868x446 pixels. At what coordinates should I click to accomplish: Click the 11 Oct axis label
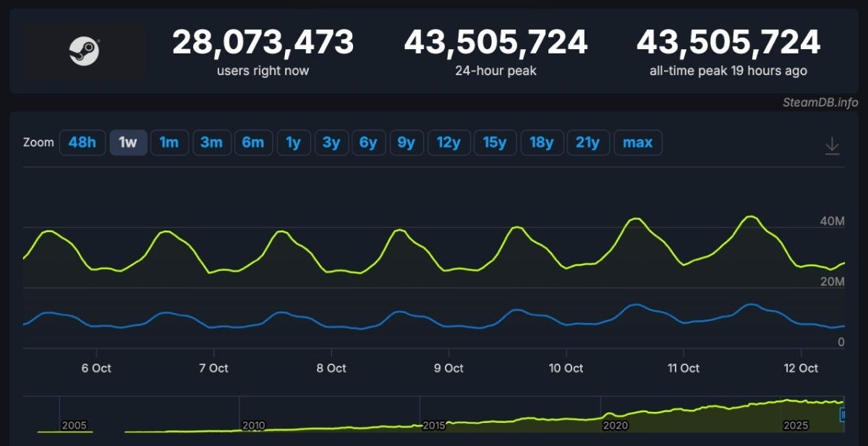tap(684, 368)
